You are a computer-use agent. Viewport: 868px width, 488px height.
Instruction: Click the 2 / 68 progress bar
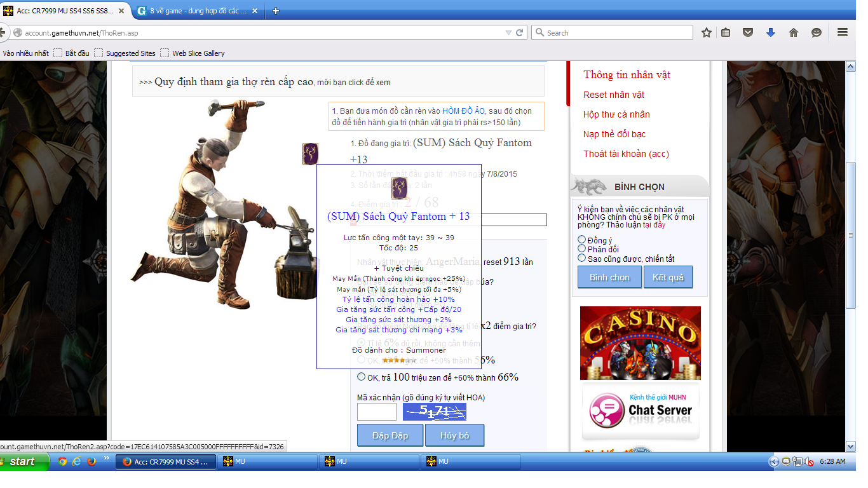[448, 220]
